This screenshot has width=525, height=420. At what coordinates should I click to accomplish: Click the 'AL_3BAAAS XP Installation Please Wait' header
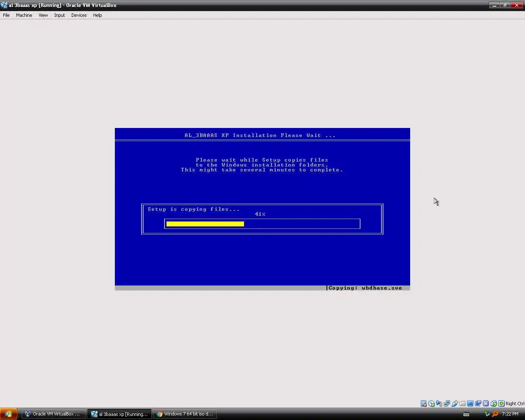(260, 135)
